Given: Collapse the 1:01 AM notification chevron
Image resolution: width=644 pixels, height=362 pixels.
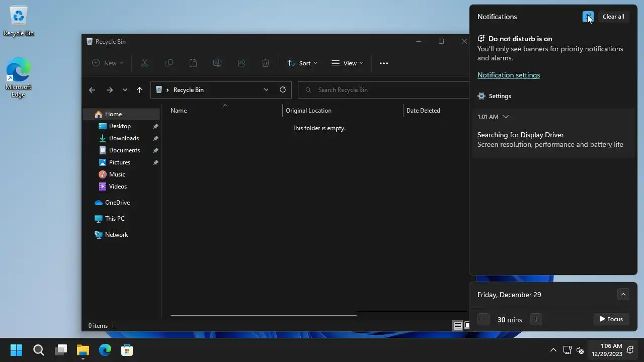Looking at the screenshot, I should (506, 117).
